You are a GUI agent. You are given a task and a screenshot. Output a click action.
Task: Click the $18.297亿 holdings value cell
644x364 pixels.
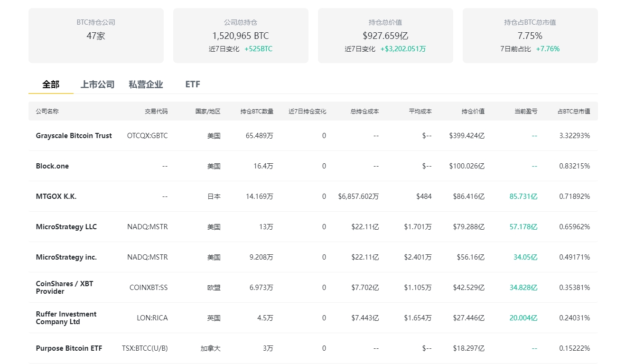(x=469, y=348)
